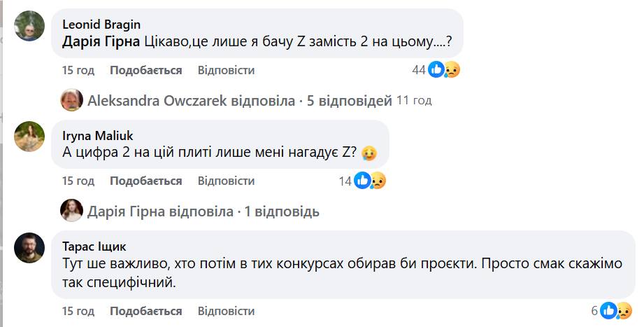Reply to Iryna Maliuk's comment via Відповісти
The height and width of the screenshot is (327, 644).
pos(226,181)
